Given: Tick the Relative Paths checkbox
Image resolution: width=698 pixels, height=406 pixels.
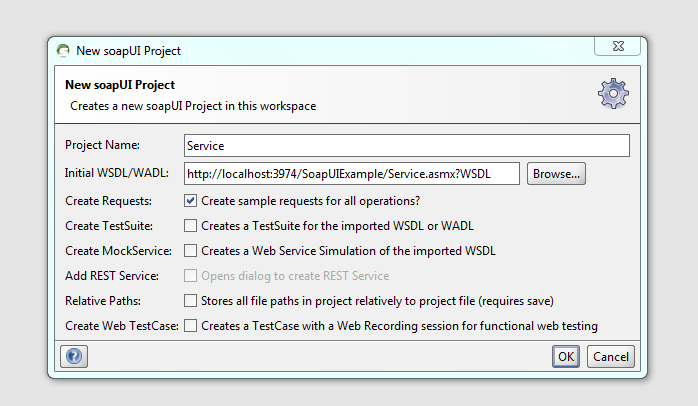Looking at the screenshot, I should [x=191, y=300].
